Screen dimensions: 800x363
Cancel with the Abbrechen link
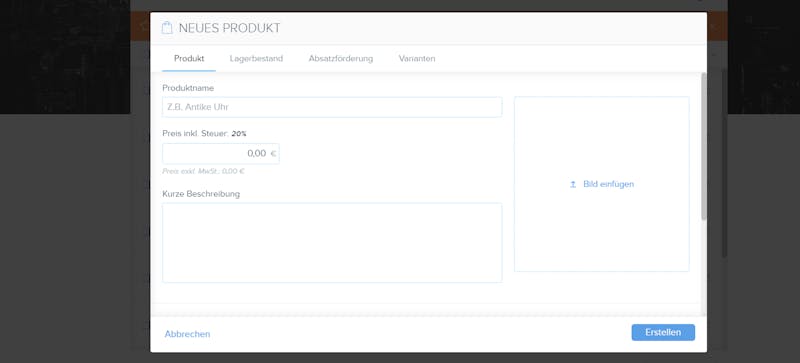pos(187,334)
